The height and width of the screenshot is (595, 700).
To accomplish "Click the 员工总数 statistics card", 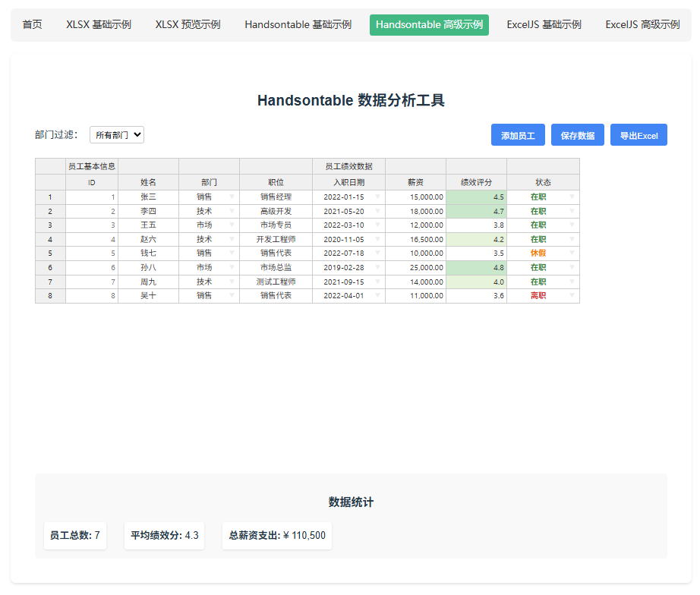I will click(x=74, y=535).
